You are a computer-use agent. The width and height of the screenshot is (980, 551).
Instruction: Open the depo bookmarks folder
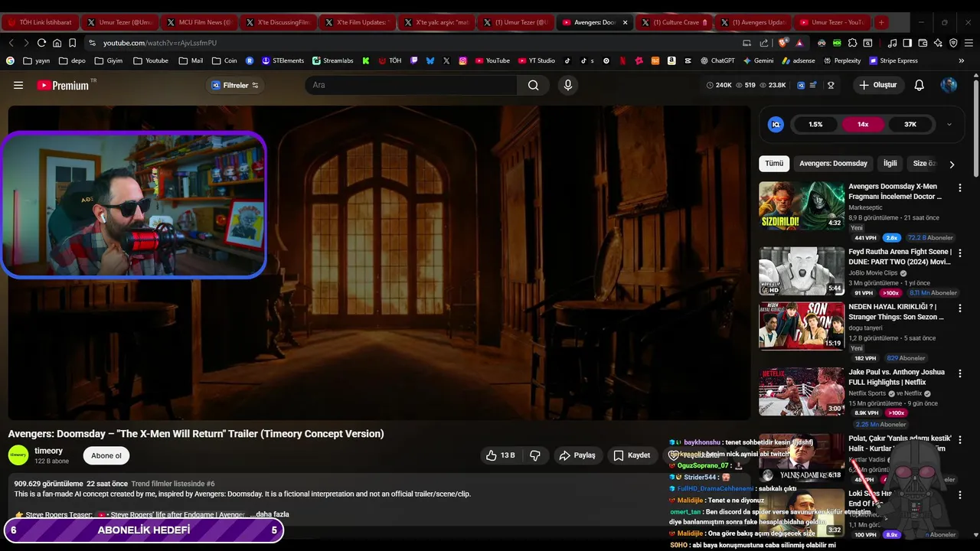tap(71, 60)
